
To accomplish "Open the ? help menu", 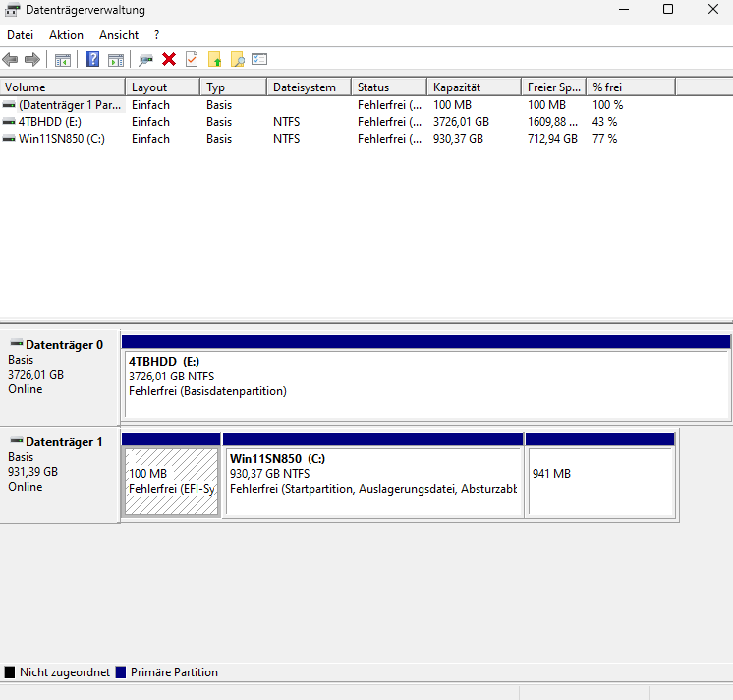I will click(156, 35).
